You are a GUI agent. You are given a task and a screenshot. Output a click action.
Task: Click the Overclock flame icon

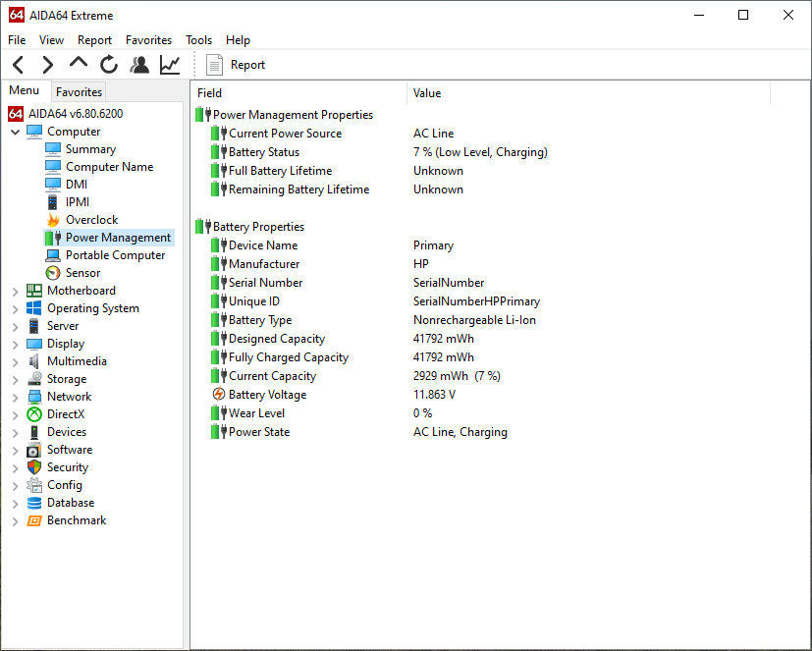[x=53, y=220]
